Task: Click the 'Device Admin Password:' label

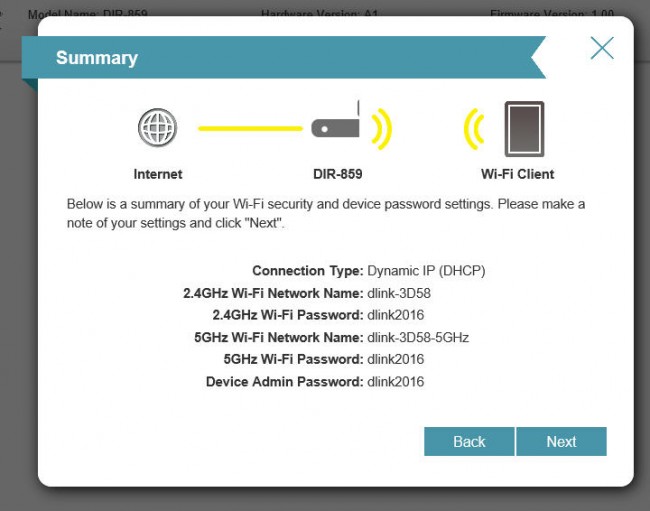Action: tap(284, 382)
